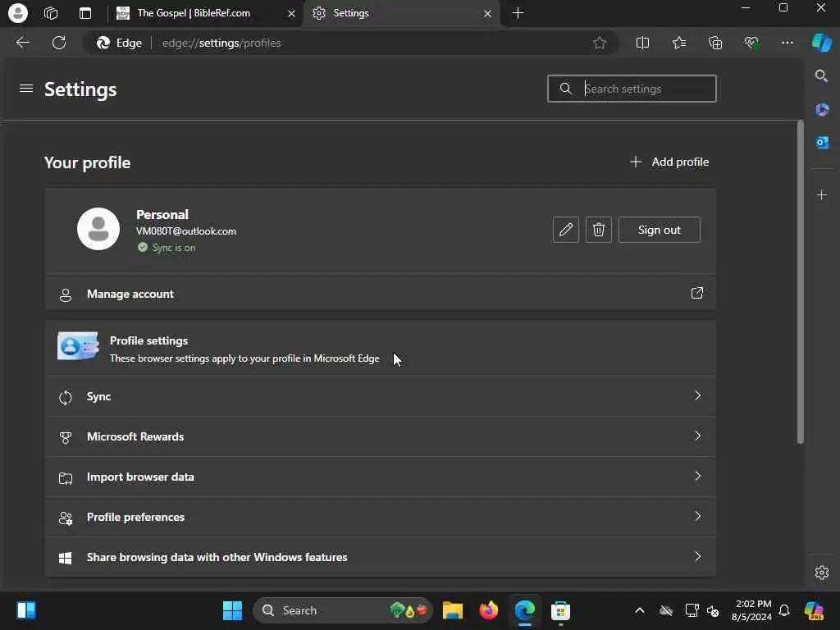
Task: Focus the Search settings field
Action: coord(632,89)
